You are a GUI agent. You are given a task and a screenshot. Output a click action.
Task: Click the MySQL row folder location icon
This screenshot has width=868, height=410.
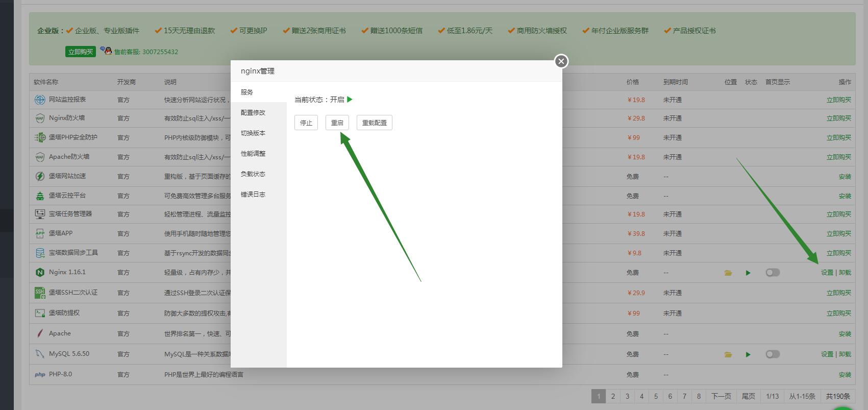coord(728,354)
